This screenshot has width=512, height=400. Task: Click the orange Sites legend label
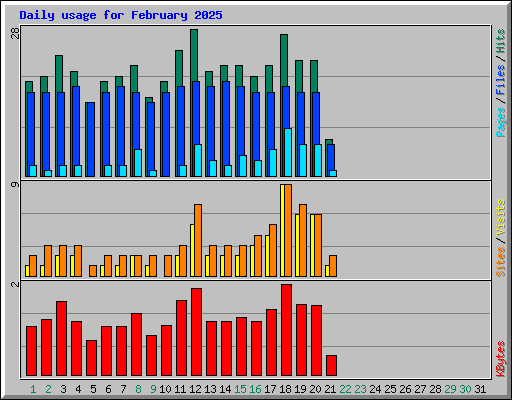pos(500,262)
